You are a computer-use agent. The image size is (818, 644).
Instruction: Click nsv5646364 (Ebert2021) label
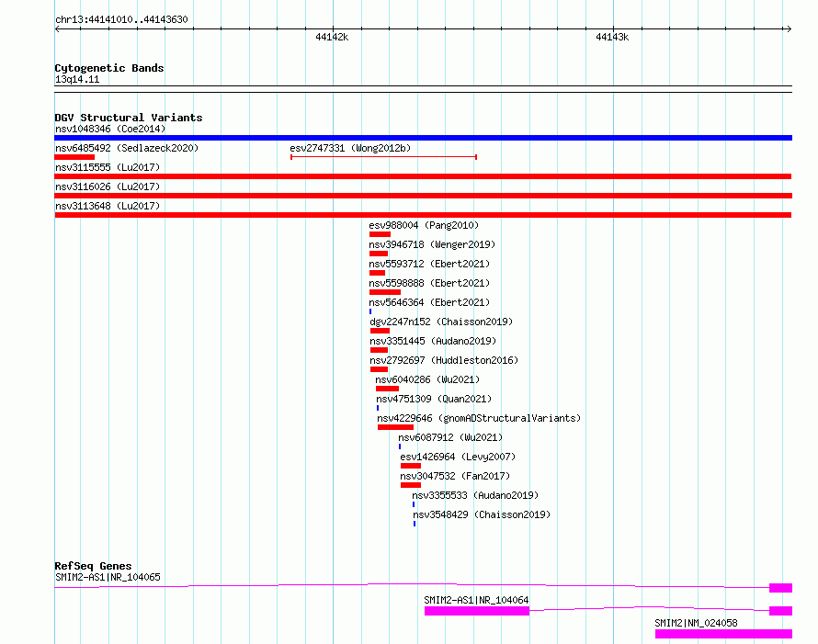coord(429,302)
